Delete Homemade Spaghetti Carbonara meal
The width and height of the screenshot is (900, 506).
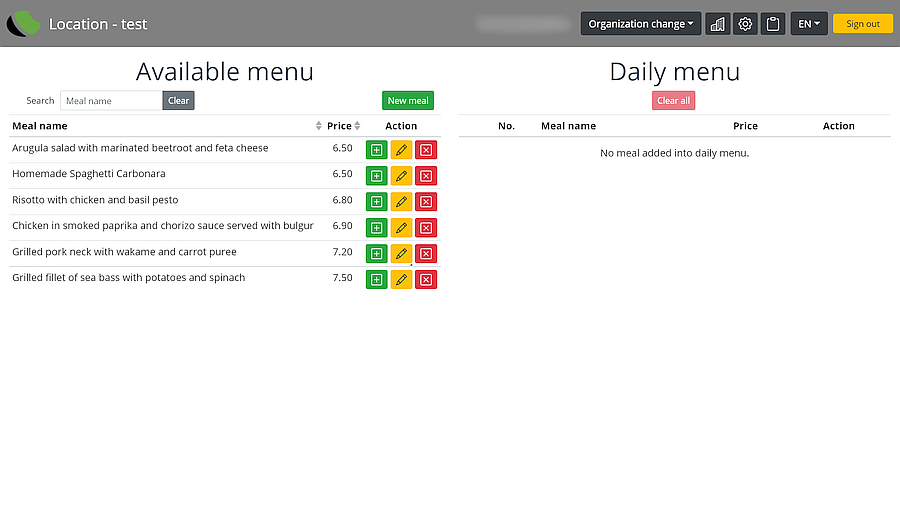click(x=426, y=176)
